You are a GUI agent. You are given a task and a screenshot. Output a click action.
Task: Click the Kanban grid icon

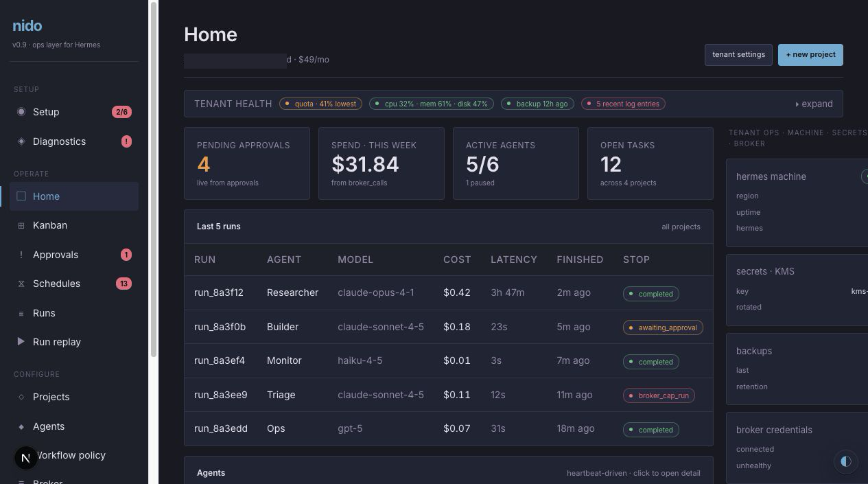(21, 225)
